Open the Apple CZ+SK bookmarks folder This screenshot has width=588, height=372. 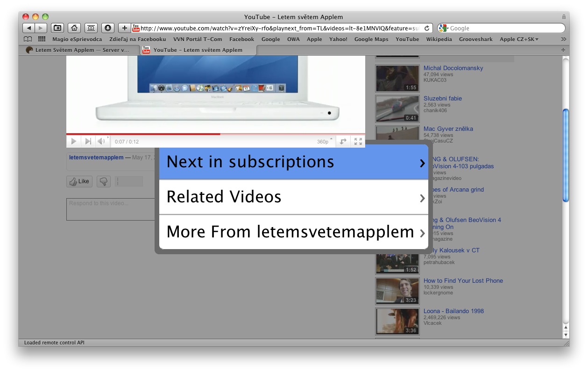(519, 39)
